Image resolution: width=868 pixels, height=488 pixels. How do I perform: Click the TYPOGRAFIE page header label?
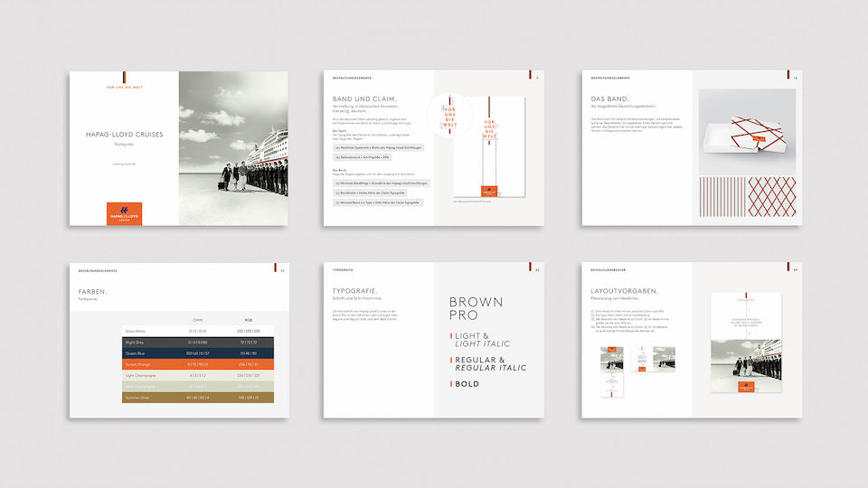click(343, 270)
